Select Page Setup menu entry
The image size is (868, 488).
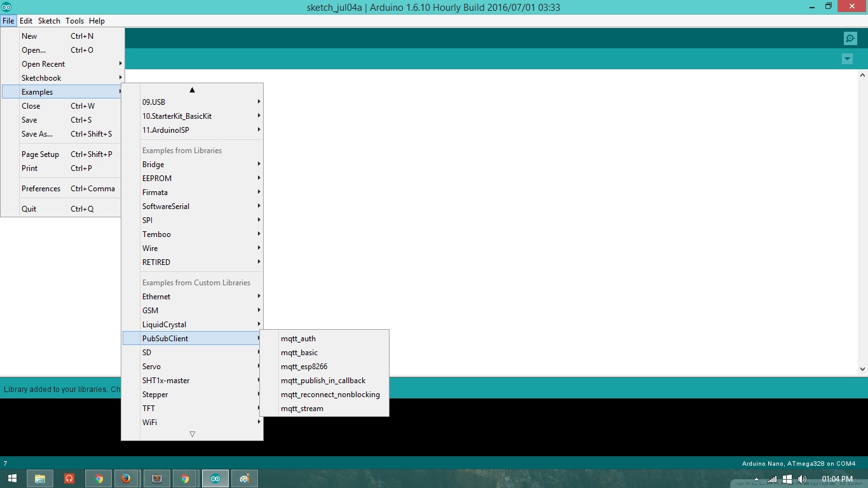(62, 154)
